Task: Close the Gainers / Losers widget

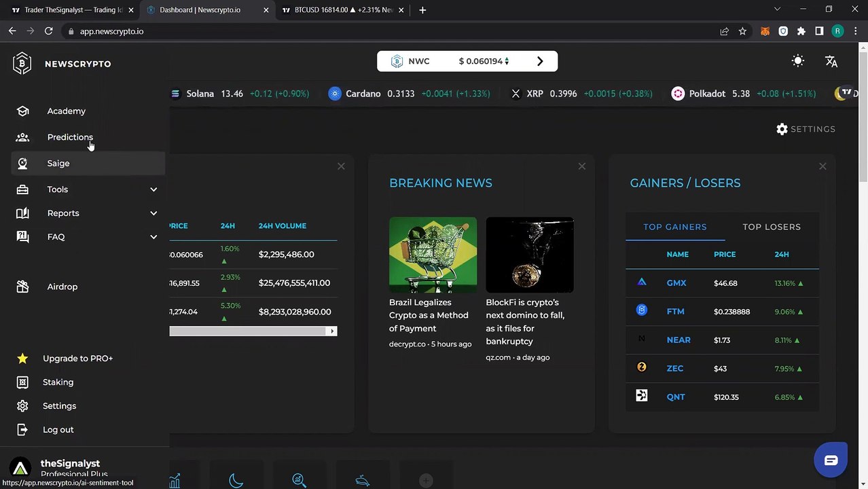Action: tap(822, 166)
